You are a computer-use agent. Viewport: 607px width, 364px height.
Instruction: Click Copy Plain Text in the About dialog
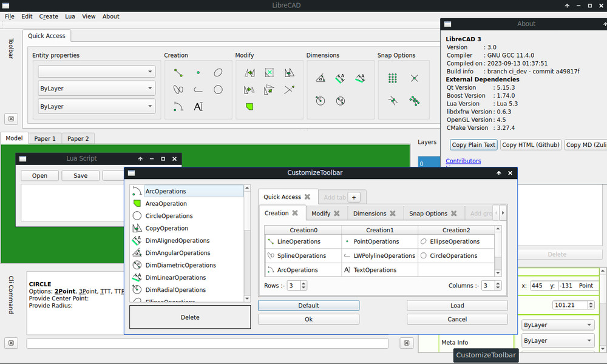click(x=473, y=144)
